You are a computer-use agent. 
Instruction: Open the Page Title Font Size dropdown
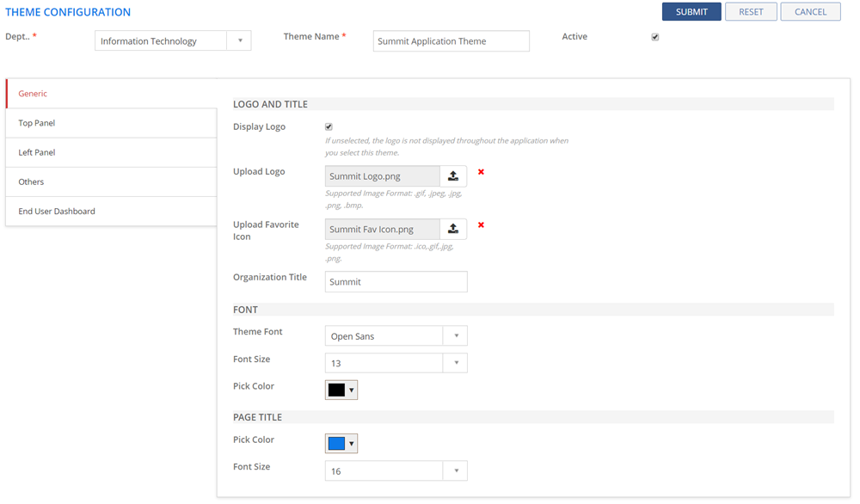tap(456, 471)
